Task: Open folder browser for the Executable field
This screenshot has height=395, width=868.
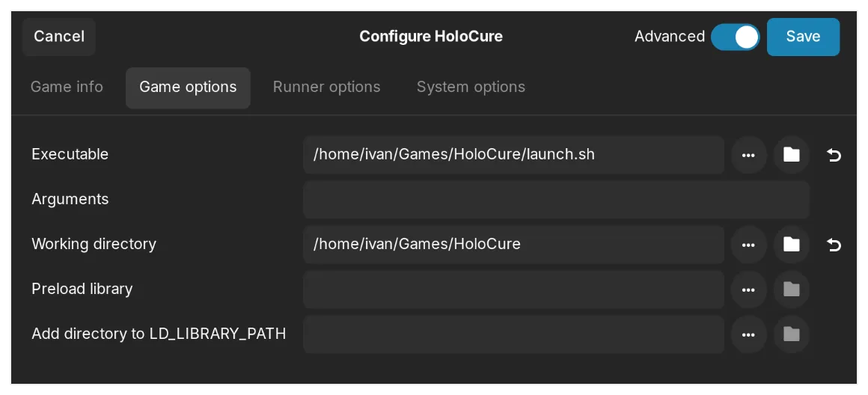Action: point(791,155)
